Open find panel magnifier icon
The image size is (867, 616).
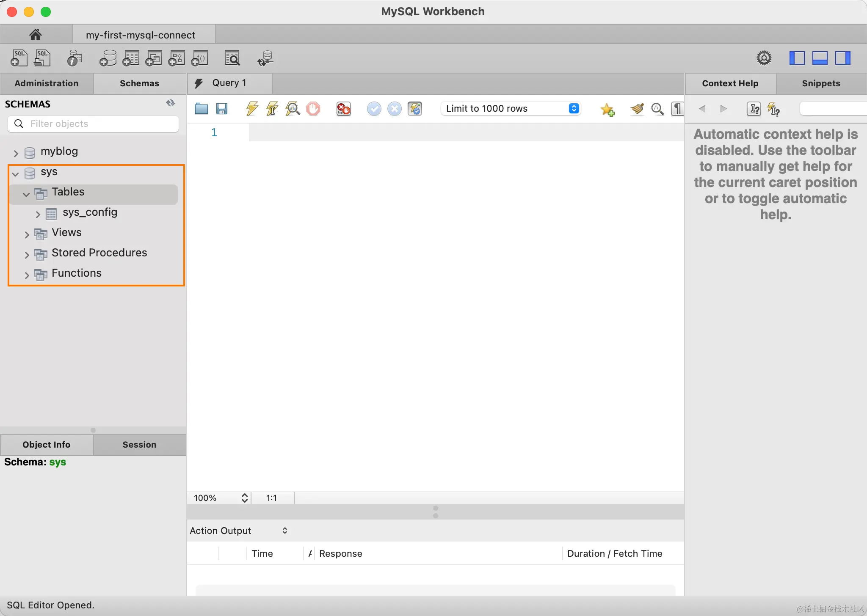pyautogui.click(x=657, y=109)
